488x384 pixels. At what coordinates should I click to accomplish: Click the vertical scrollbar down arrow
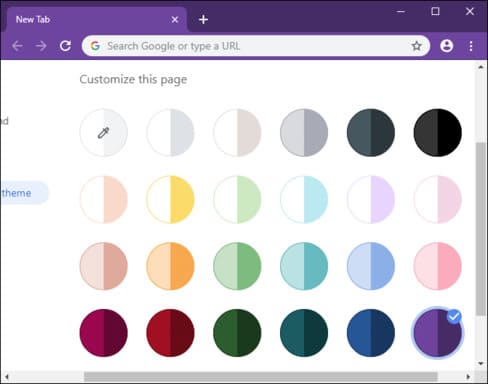481,363
